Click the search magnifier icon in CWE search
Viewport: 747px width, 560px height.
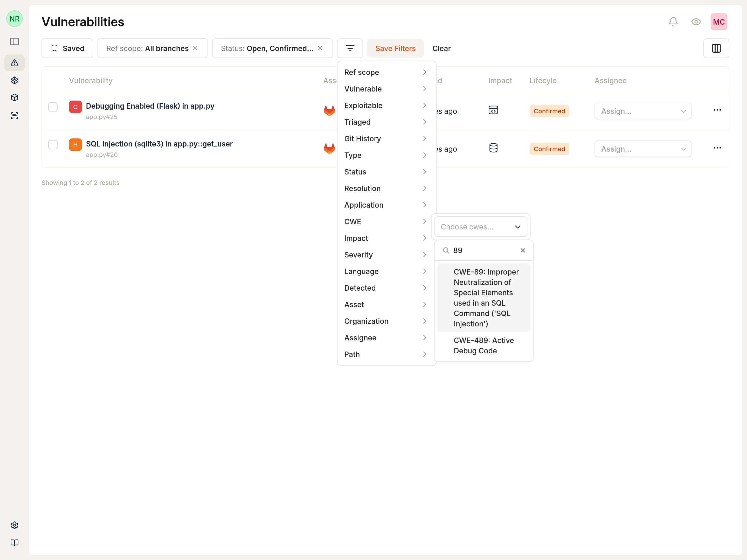coord(446,250)
